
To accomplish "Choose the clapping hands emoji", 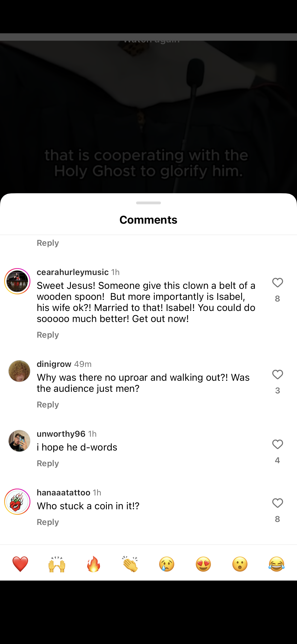I will point(130,564).
